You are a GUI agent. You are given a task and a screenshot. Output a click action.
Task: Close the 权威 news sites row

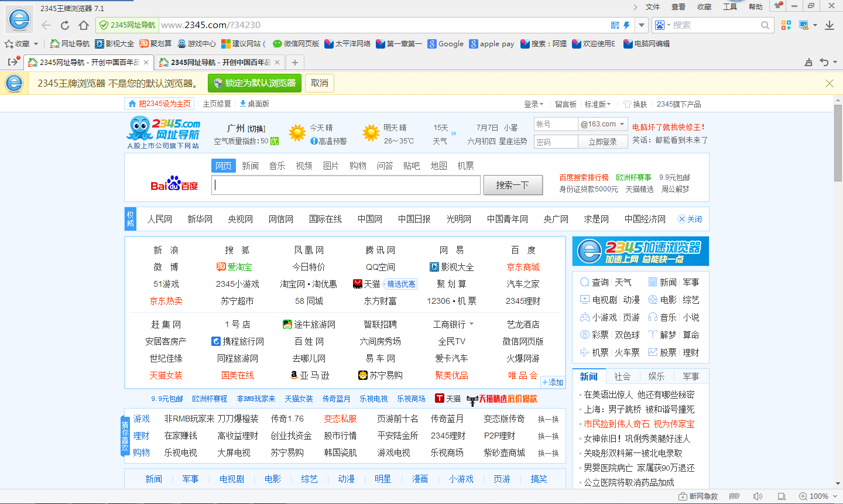690,219
